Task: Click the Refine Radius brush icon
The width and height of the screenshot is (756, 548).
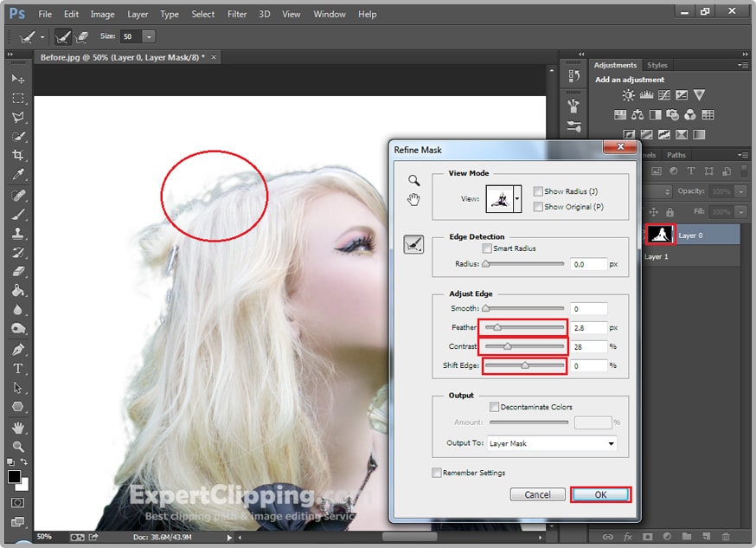Action: (x=413, y=246)
